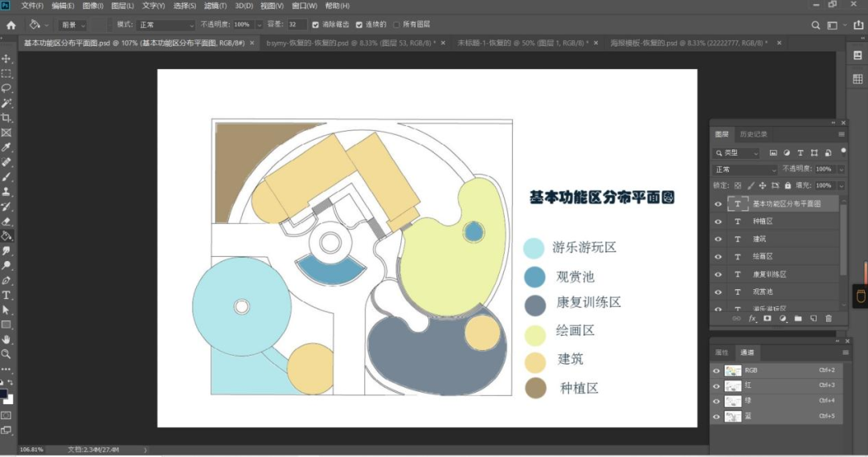Open layer opacity 100% dropdown arrow
Screen dimensions: 868x457
tap(841, 169)
